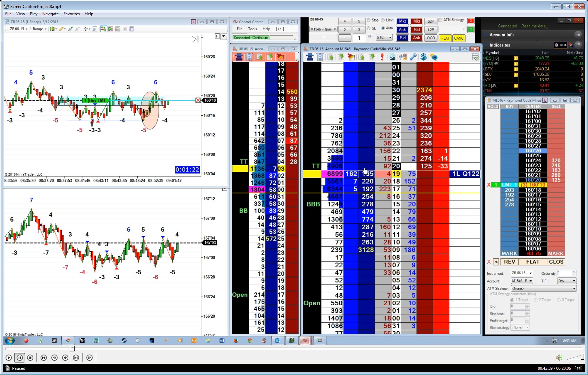
Task: Select the Auto order type radio button
Action: [383, 28]
